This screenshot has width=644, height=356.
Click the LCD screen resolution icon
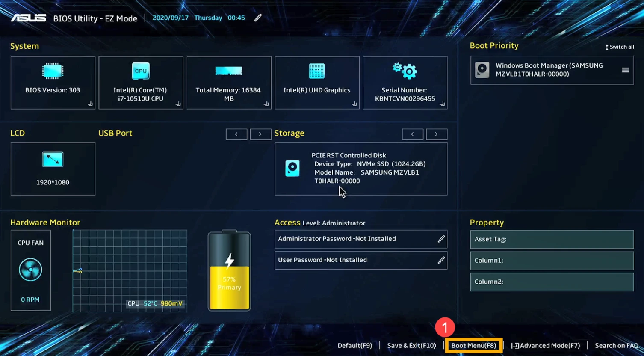pos(53,160)
